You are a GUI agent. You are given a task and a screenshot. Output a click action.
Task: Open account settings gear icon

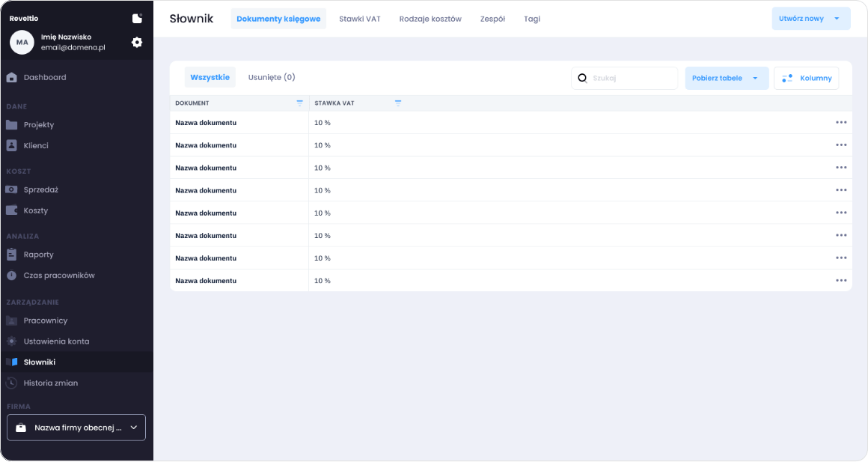(137, 43)
